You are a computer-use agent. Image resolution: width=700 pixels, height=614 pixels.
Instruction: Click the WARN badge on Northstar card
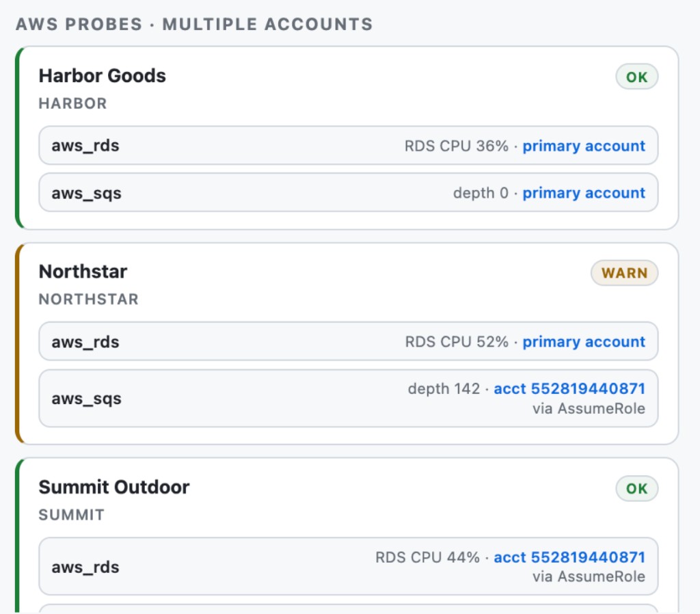(624, 273)
